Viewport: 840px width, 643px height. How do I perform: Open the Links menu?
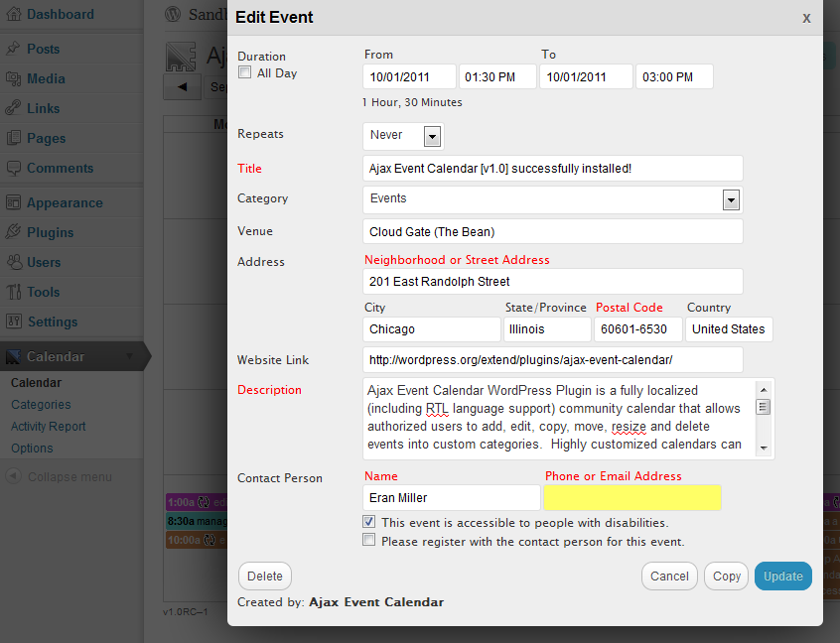(44, 108)
